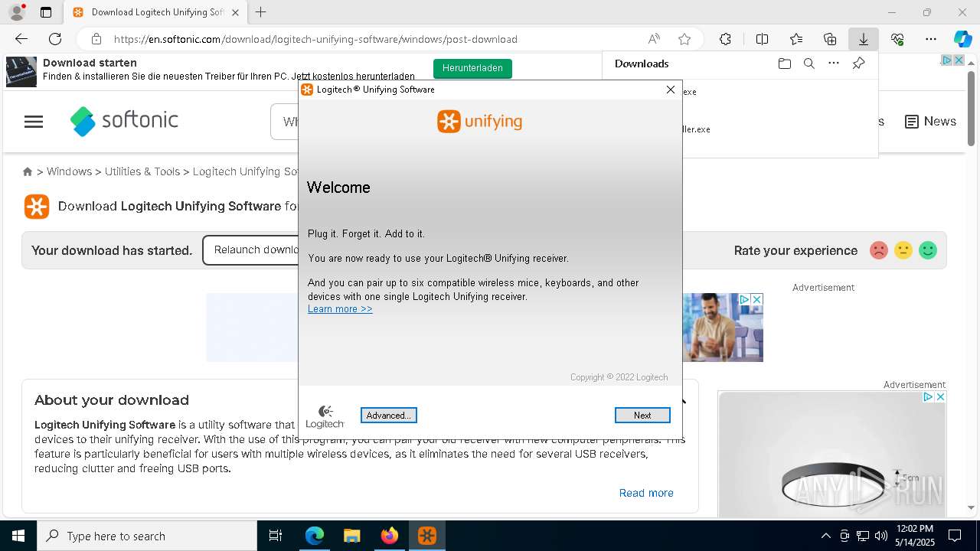
Task: Open downloads folder in Downloads panel
Action: [785, 64]
